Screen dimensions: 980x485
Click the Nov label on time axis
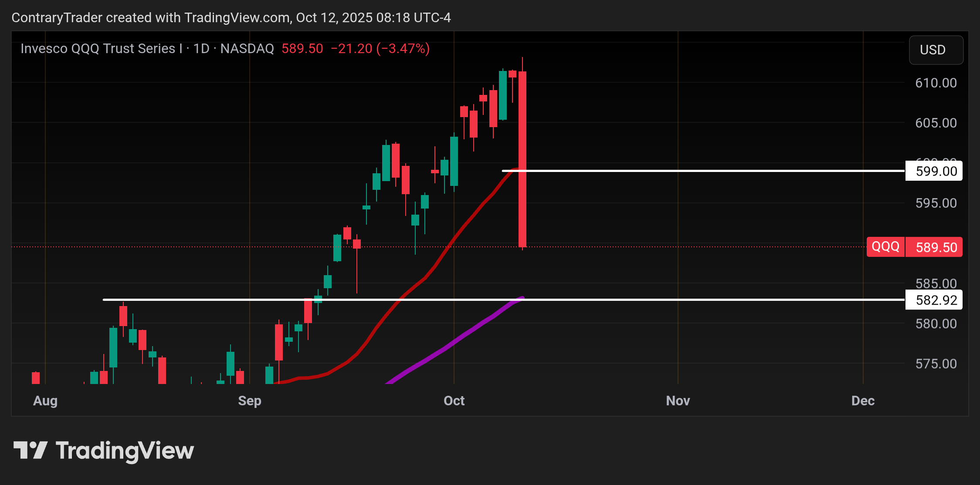pos(678,401)
